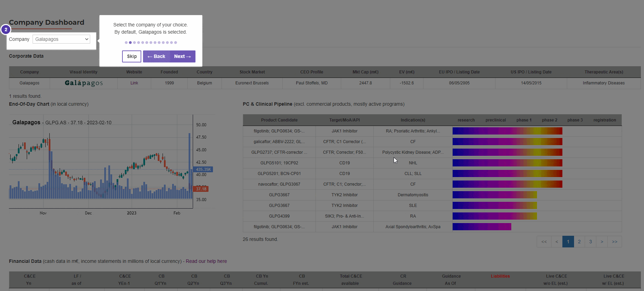Click the 14/05/2015 US IPO date
The width and height of the screenshot is (644, 291).
pos(531,83)
